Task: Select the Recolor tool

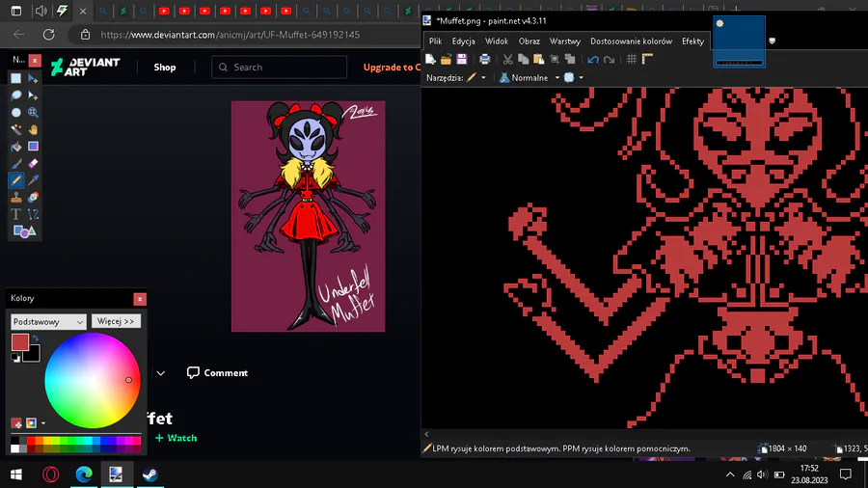Action: 33,197
